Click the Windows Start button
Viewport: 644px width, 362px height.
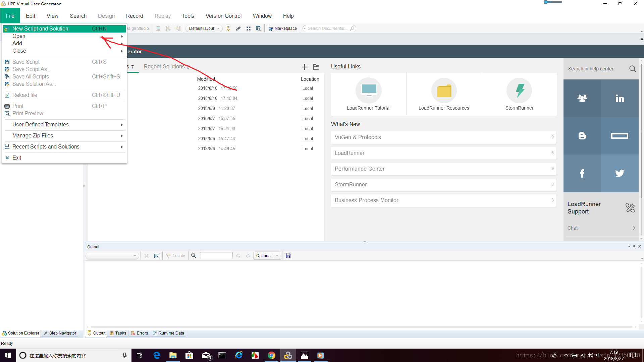click(8, 355)
